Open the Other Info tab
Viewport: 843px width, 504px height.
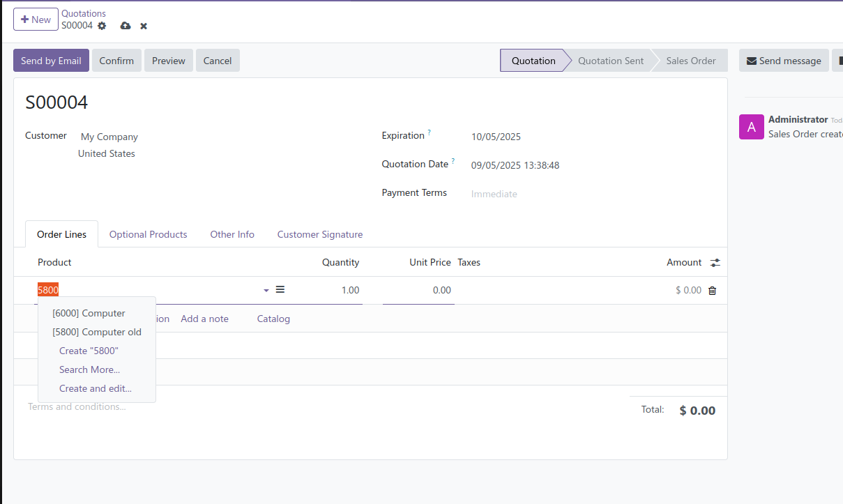click(232, 234)
